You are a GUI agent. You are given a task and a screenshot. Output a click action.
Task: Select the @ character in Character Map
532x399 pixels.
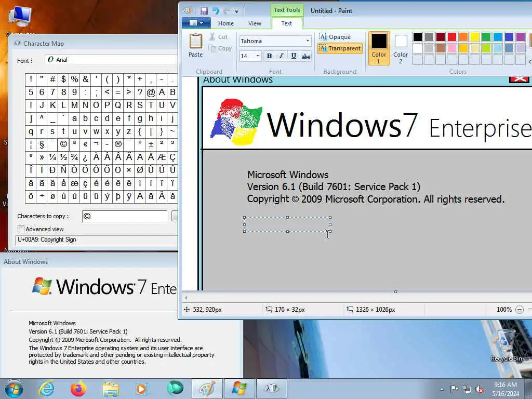(x=151, y=92)
